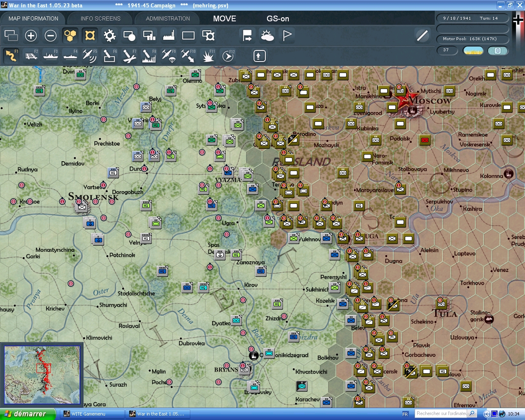
Task: Click the Rechercher search box in taskbar
Action: 441,413
